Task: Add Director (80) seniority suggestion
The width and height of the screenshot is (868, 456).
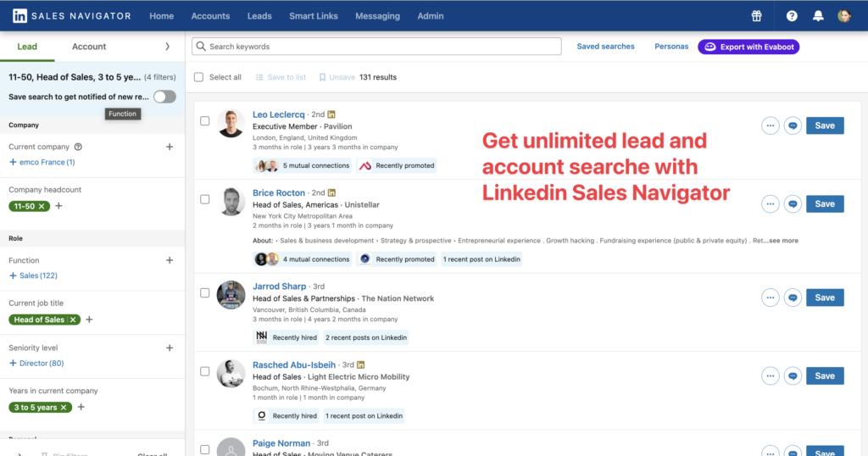Action: coord(36,363)
